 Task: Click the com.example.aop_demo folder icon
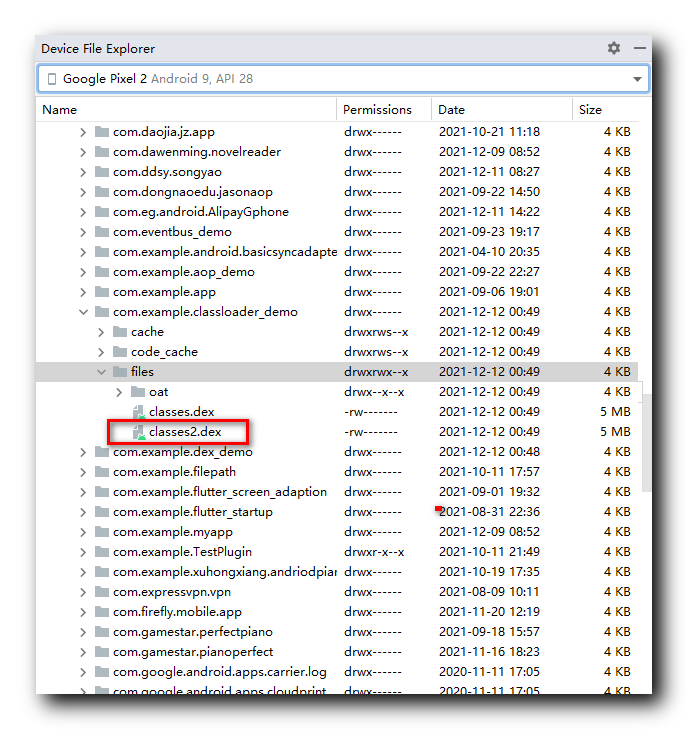coord(102,272)
